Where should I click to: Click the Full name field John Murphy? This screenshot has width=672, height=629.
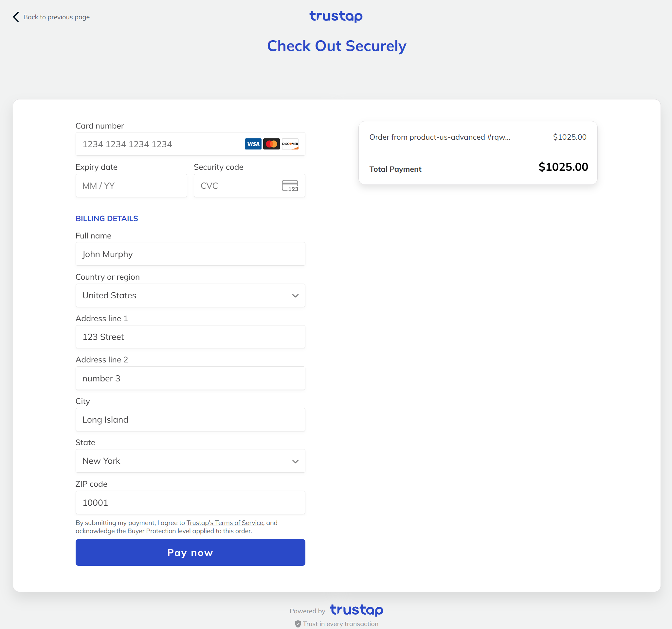pyautogui.click(x=190, y=254)
